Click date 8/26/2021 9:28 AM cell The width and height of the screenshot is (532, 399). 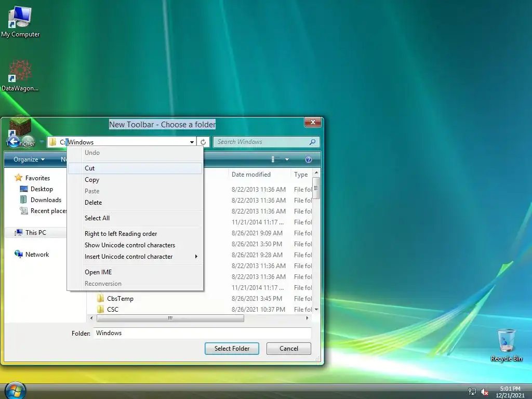point(257,255)
